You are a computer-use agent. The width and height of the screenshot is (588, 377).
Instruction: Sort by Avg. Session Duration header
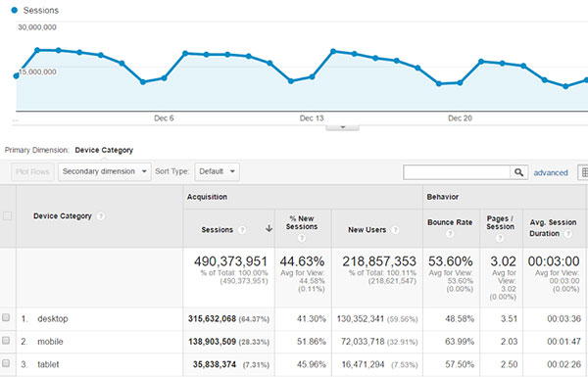553,228
